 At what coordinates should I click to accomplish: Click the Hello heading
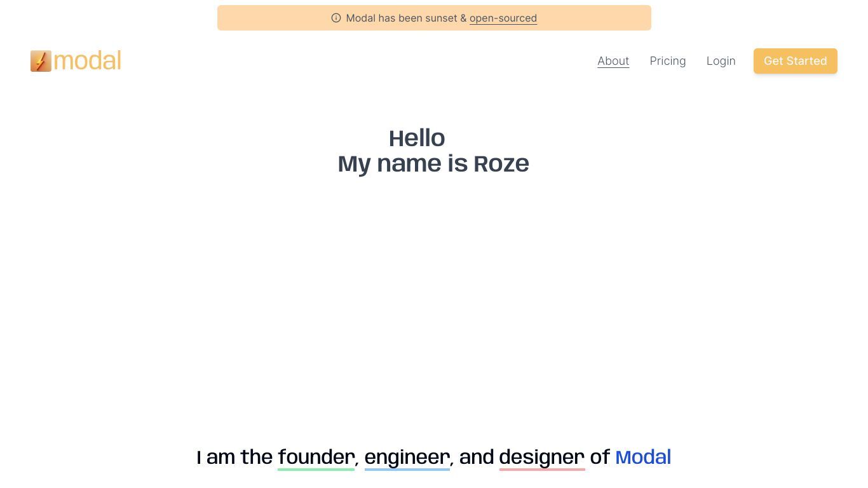coord(417,138)
